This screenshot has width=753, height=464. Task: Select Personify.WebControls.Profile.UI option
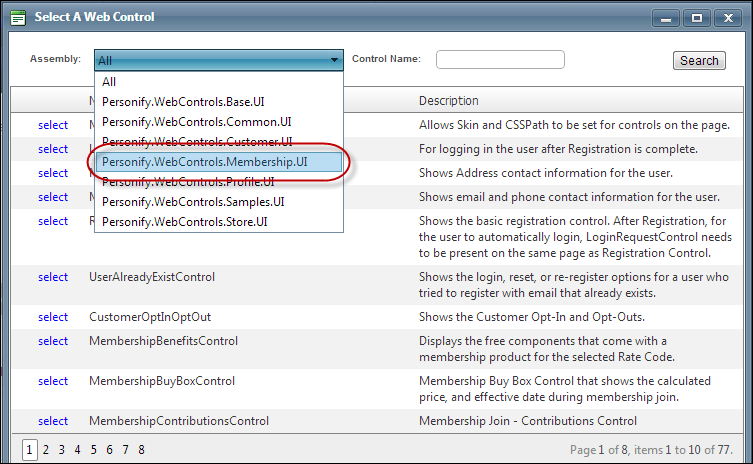[x=219, y=182]
